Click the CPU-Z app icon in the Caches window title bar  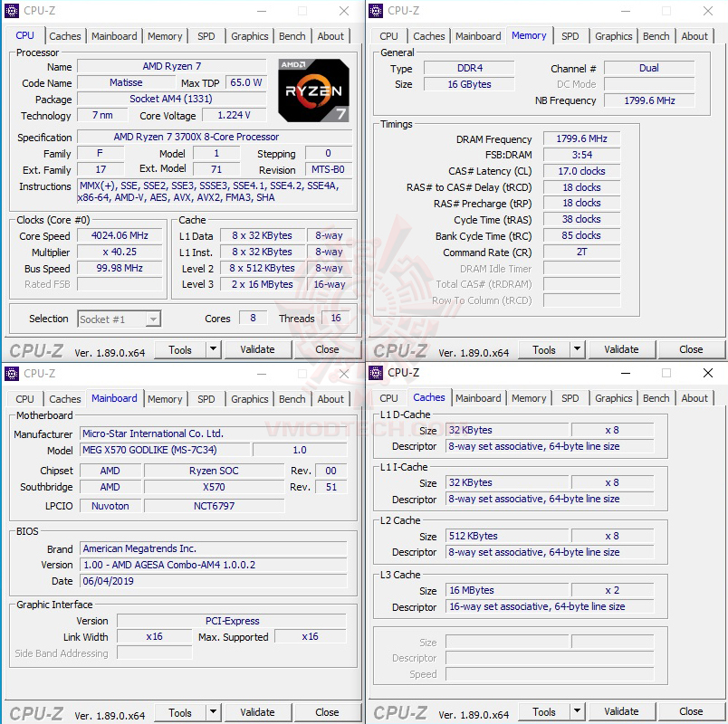(x=376, y=373)
